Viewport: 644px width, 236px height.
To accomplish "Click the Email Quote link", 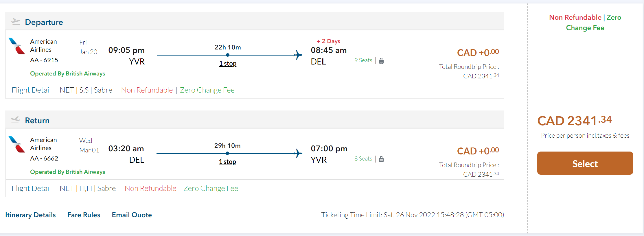I will [132, 215].
